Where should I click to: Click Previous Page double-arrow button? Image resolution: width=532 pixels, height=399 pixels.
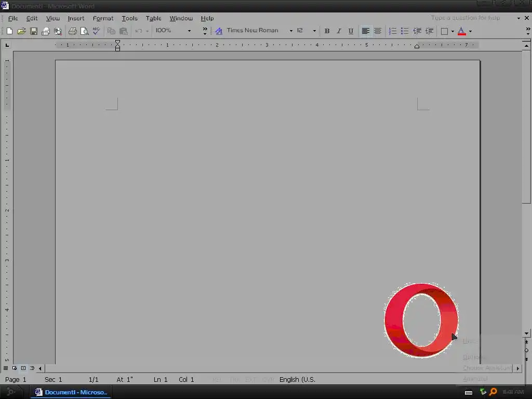pos(526,342)
